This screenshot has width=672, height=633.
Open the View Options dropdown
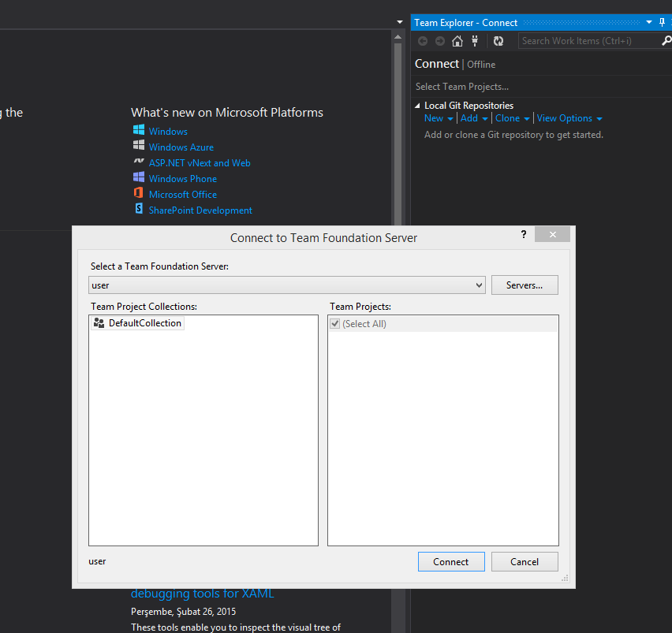[x=569, y=118]
